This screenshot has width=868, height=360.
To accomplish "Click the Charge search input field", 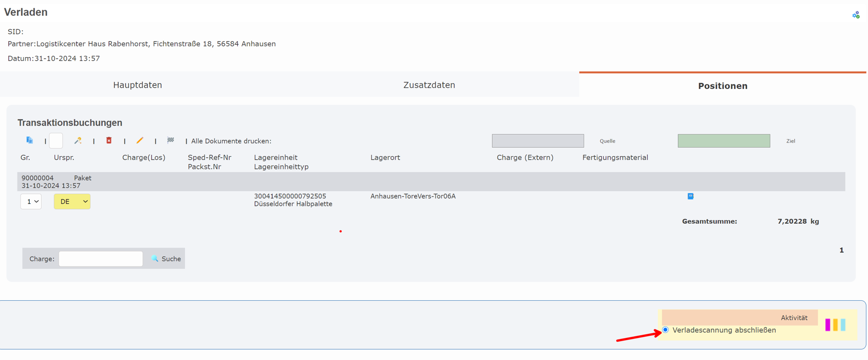I will (x=101, y=259).
